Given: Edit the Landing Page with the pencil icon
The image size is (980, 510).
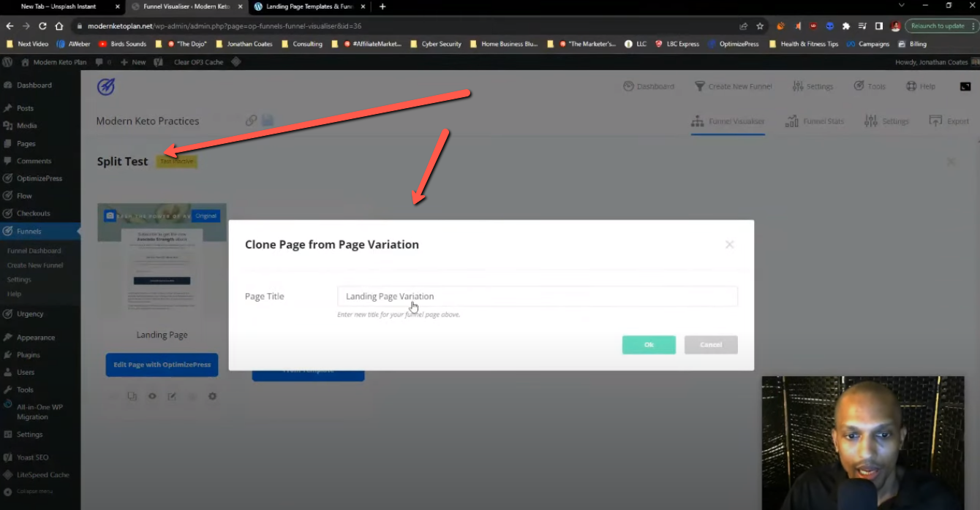Looking at the screenshot, I should pos(172,395).
